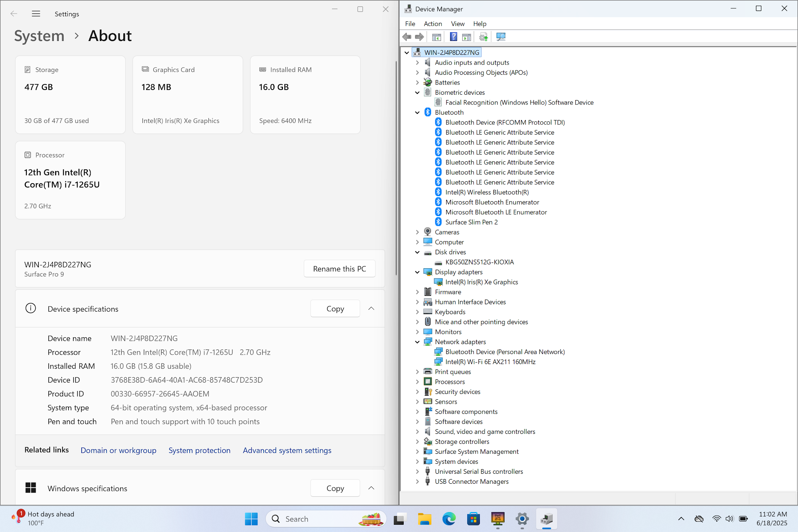Launch Microsoft Edge from the taskbar
This screenshot has width=798, height=532.
[x=449, y=519]
